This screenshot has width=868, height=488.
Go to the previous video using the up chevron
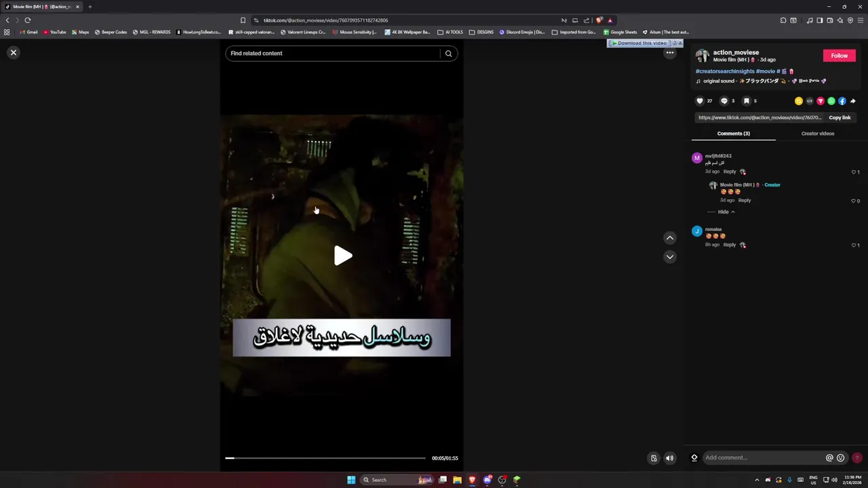coord(670,238)
